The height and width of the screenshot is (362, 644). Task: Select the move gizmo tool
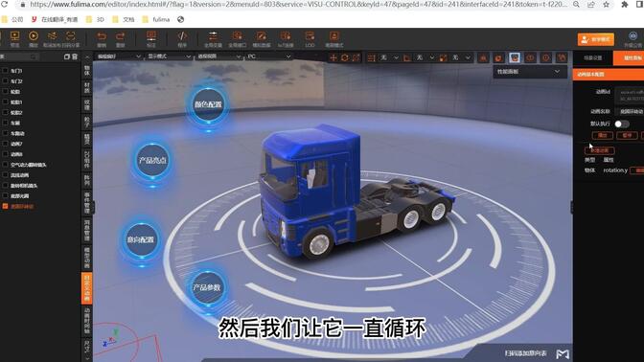coord(333,57)
